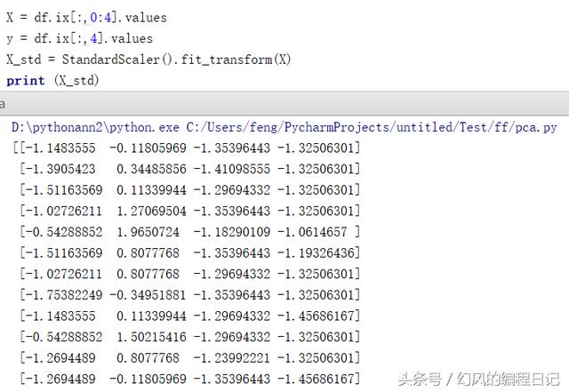The image size is (569, 392).
Task: Click value 1.27069504 in the output
Action: 151,212
